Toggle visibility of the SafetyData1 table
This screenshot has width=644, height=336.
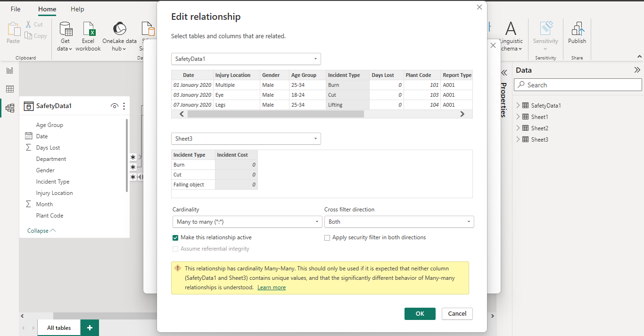114,106
